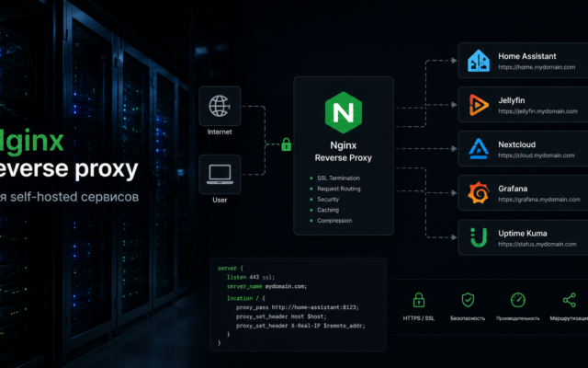The image size is (588, 368).
Task: Click the SSL Termination bullet
Action: [x=334, y=178]
